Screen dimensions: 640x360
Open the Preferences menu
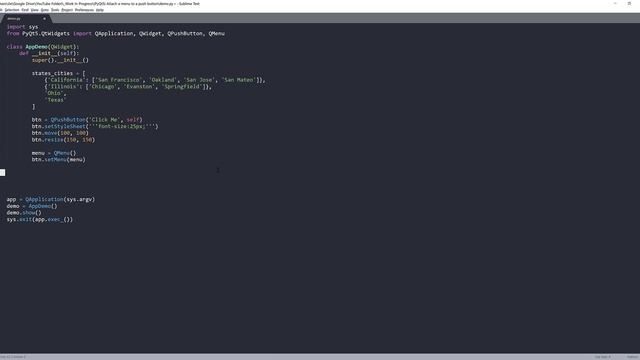pyautogui.click(x=84, y=10)
